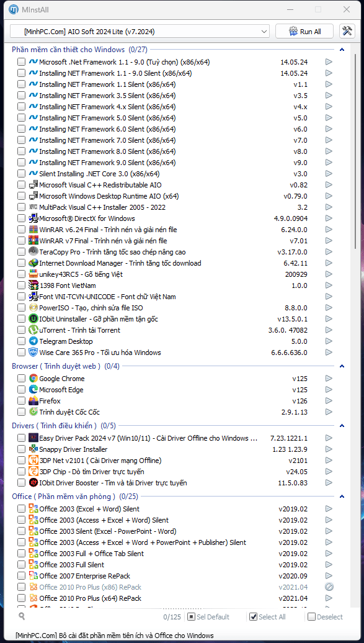Collapse Phần mềm cần thiết cho Windows section
Image resolution: width=364 pixels, height=643 pixels.
point(342,50)
